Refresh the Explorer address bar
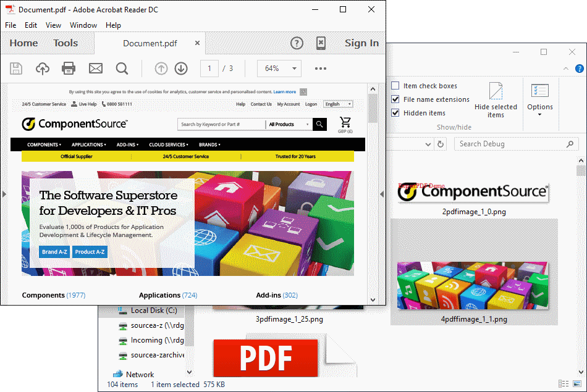Image resolution: width=587 pixels, height=392 pixels. (x=441, y=144)
